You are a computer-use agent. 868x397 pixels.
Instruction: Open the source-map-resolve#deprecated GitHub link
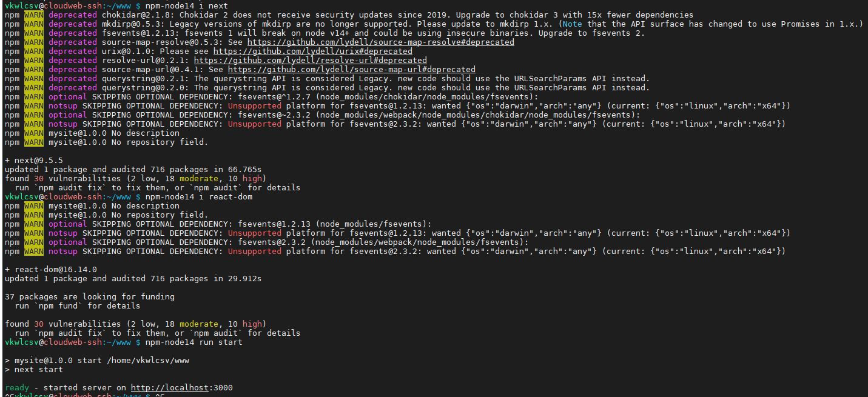point(380,42)
